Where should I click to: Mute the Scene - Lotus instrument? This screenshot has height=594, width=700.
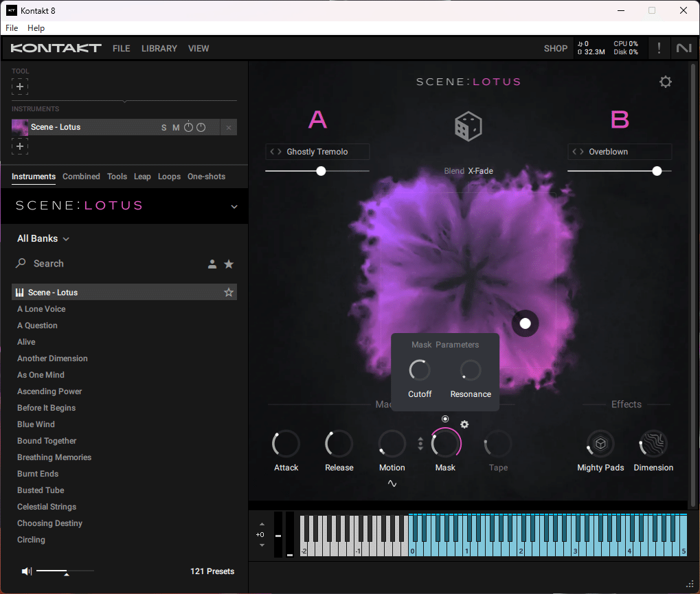[175, 127]
